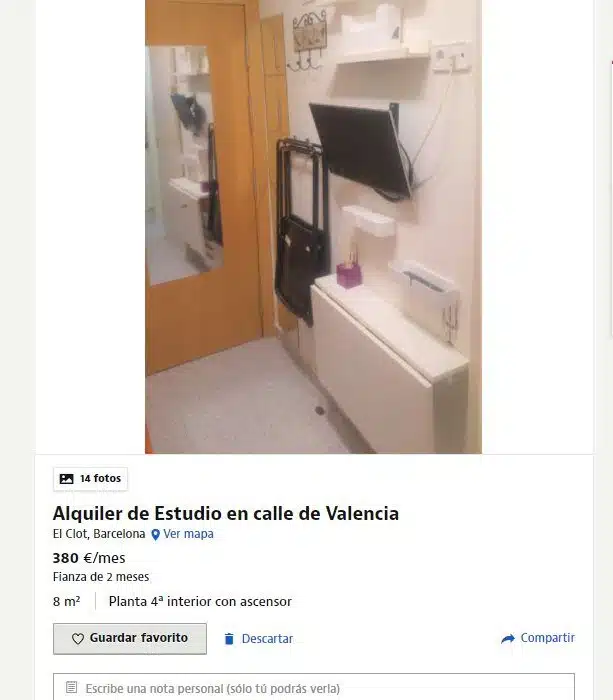The image size is (613, 700).
Task: Open the 14 fotos gallery button
Action: click(90, 479)
